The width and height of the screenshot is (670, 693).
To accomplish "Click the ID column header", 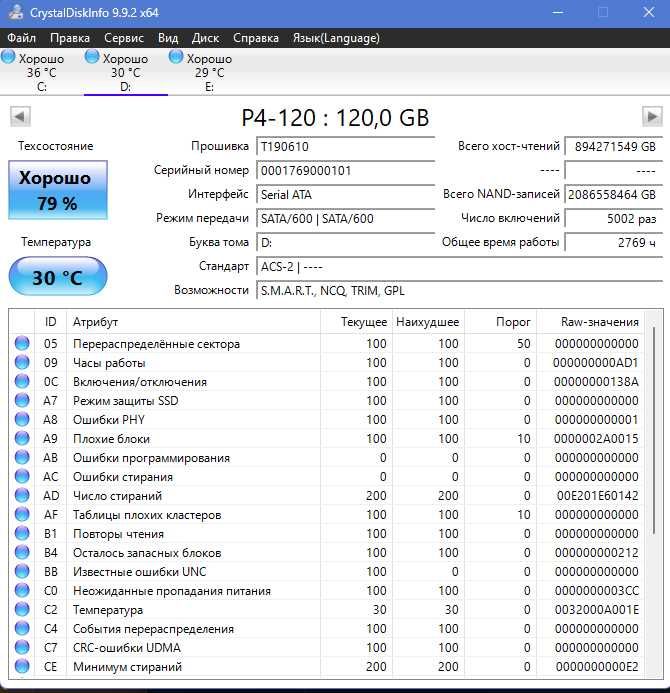I will 50,322.
